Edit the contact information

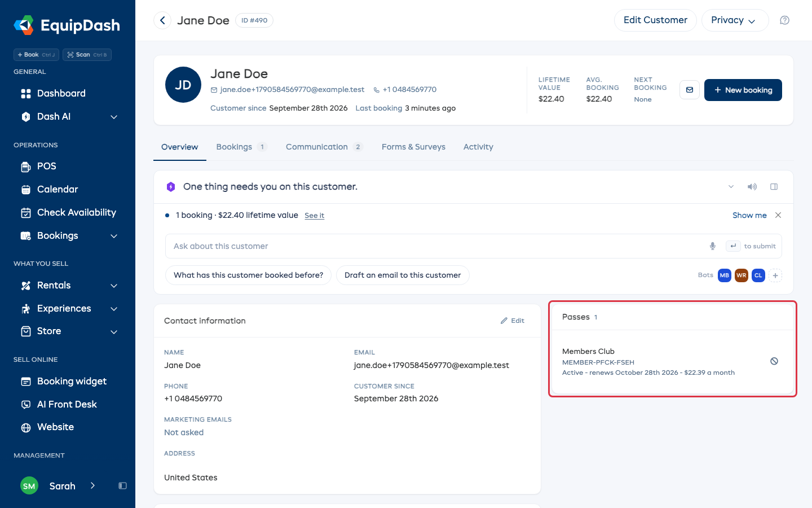coord(513,321)
